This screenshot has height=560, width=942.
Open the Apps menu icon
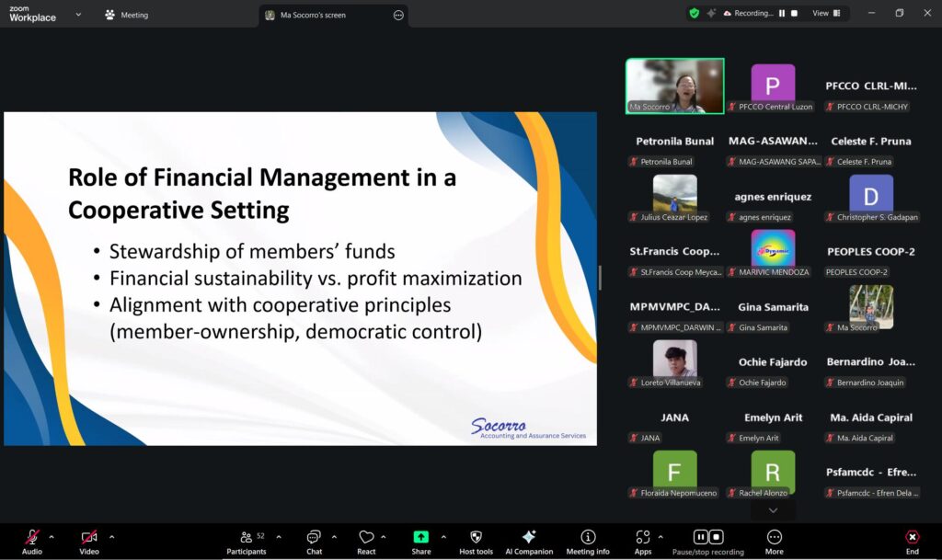click(x=643, y=538)
